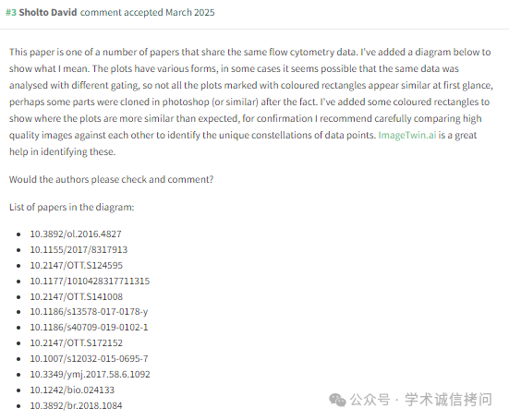Image resolution: width=509 pixels, height=420 pixels.
Task: Open the ImageTwin.ai link
Action: [407, 135]
